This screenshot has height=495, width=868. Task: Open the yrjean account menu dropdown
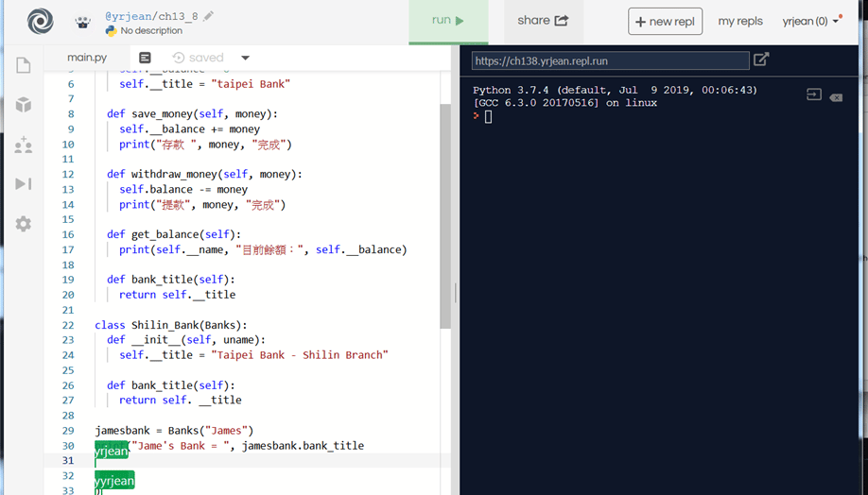point(811,21)
